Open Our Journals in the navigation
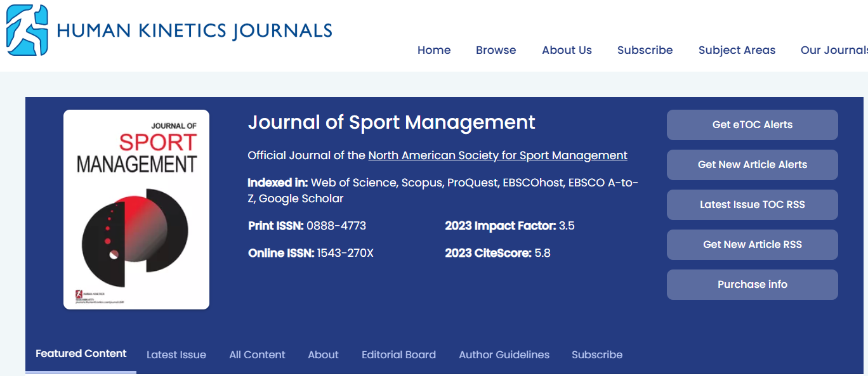868x376 pixels. pos(834,50)
